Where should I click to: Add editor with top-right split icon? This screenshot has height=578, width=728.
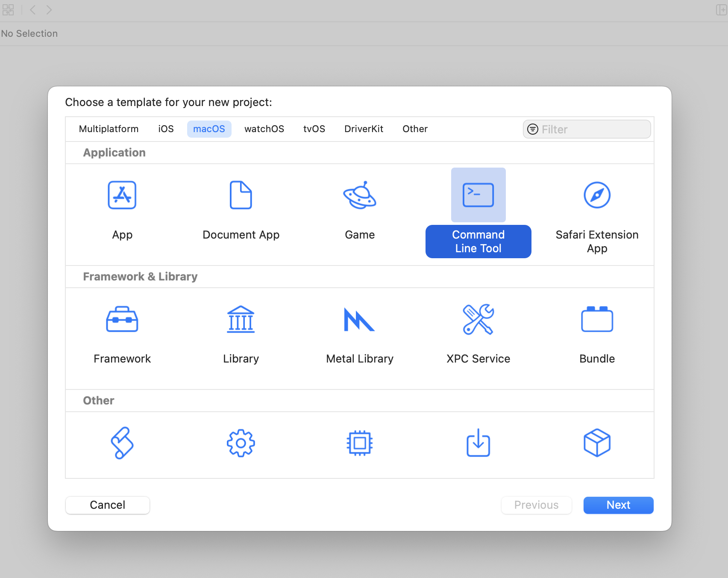722,10
